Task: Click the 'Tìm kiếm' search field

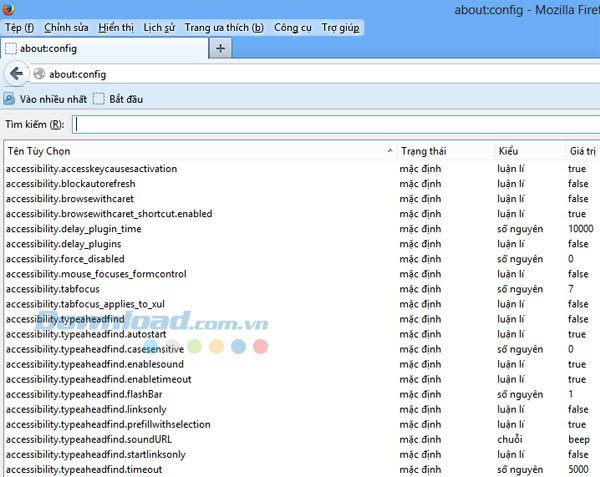Action: tap(335, 124)
